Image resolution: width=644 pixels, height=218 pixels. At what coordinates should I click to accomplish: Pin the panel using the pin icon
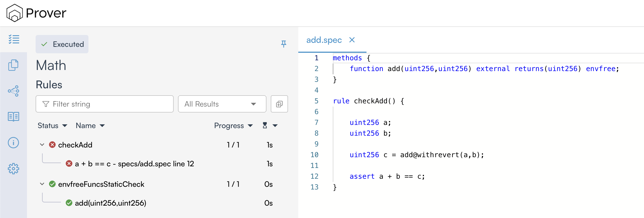point(283,44)
